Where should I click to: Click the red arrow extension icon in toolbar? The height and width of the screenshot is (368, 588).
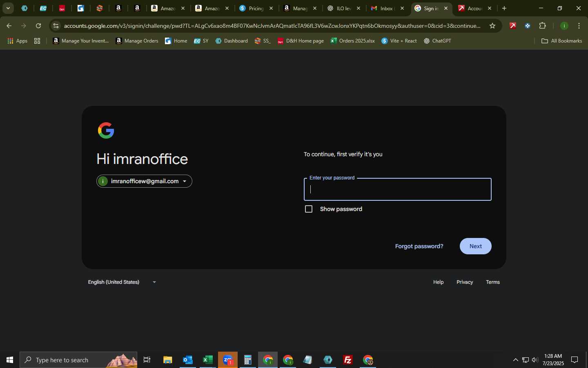coord(513,26)
